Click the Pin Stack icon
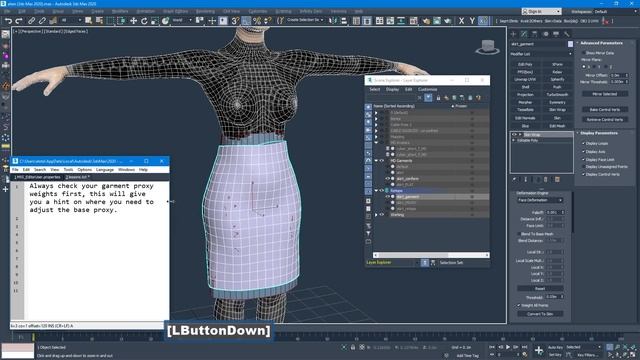The image size is (640, 360). (x=514, y=180)
